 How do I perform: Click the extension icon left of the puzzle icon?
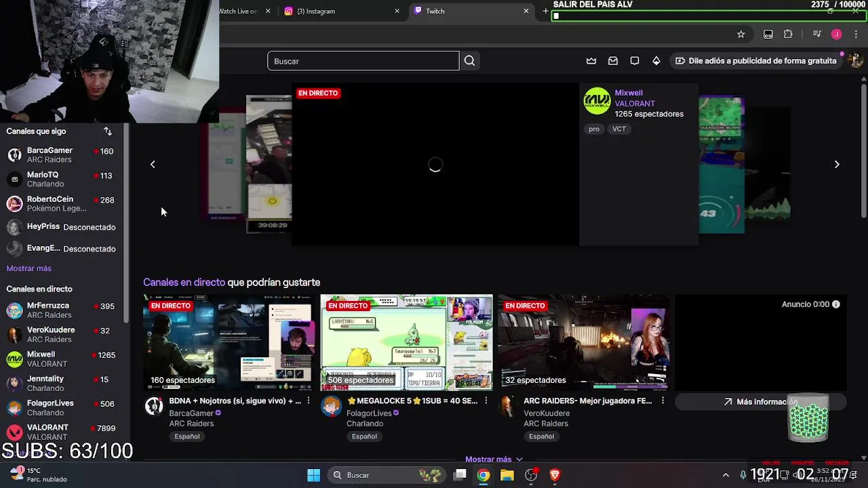(768, 34)
